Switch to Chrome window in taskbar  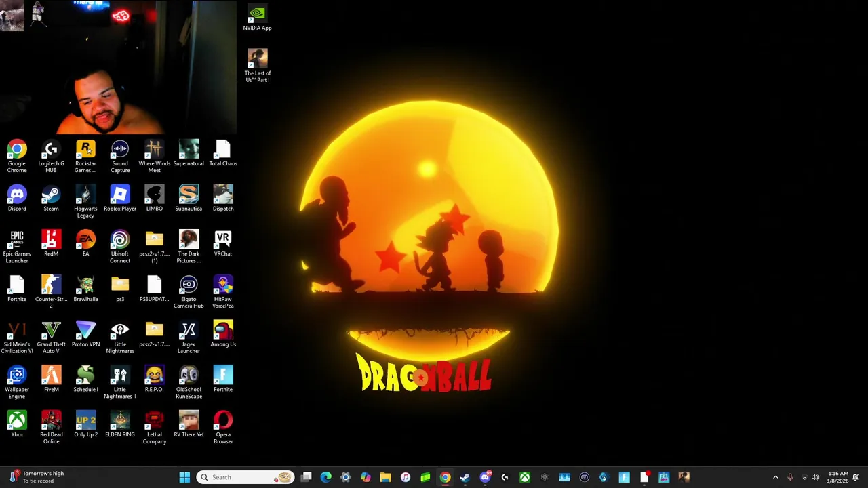445,477
